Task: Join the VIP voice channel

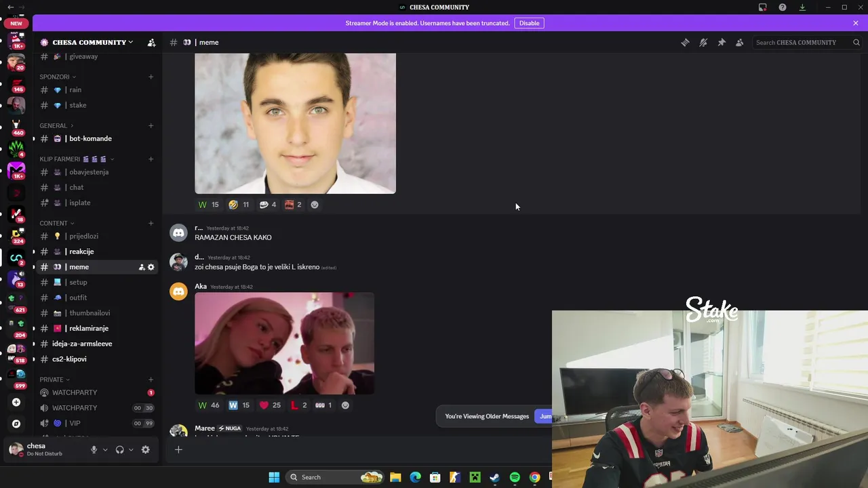Action: pos(98,423)
